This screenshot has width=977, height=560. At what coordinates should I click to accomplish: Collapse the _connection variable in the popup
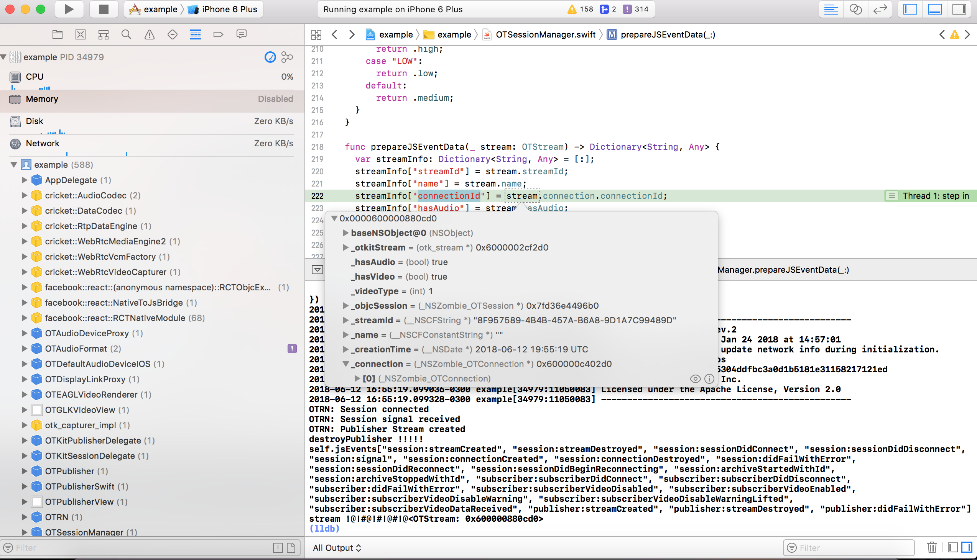pyautogui.click(x=346, y=364)
